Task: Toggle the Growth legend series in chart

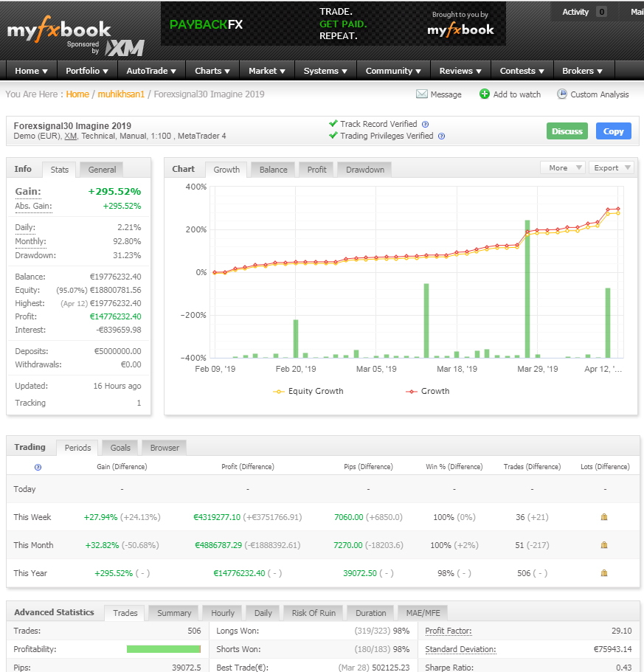Action: pyautogui.click(x=427, y=391)
